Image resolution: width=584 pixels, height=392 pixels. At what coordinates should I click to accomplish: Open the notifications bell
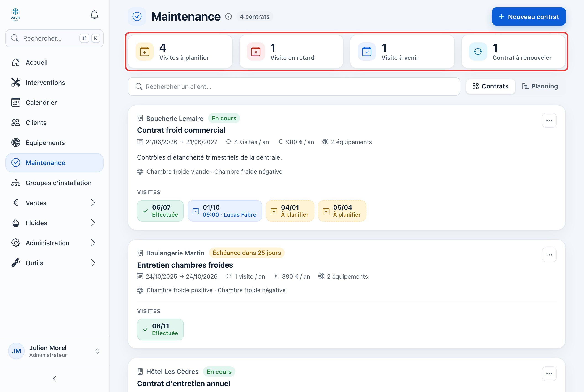click(x=94, y=15)
